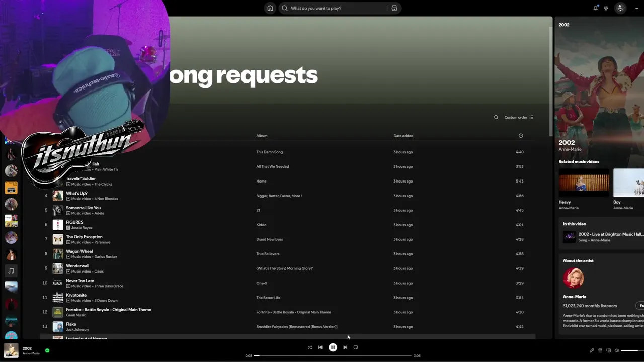Pause the current song
The width and height of the screenshot is (644, 362).
(x=333, y=347)
